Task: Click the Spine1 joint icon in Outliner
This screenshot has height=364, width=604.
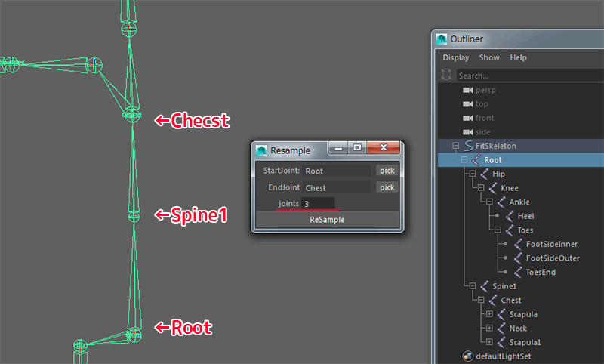Action: pos(483,287)
